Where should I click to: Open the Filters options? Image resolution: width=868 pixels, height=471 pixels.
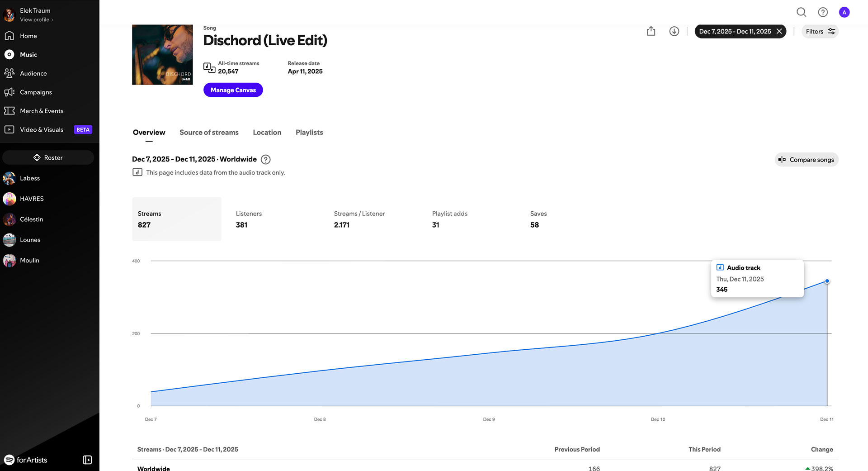(820, 31)
